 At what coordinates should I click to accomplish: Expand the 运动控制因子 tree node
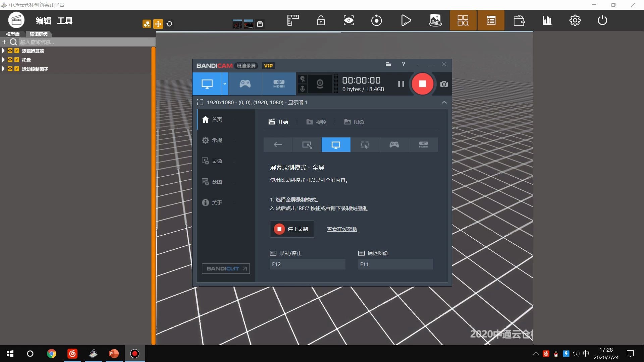point(3,69)
